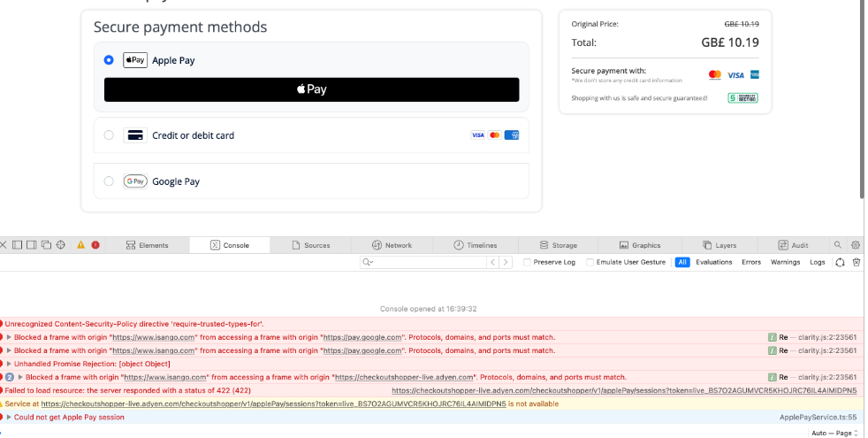This screenshot has width=868, height=438.
Task: Clear the console with the trash can icon
Action: tap(857, 262)
